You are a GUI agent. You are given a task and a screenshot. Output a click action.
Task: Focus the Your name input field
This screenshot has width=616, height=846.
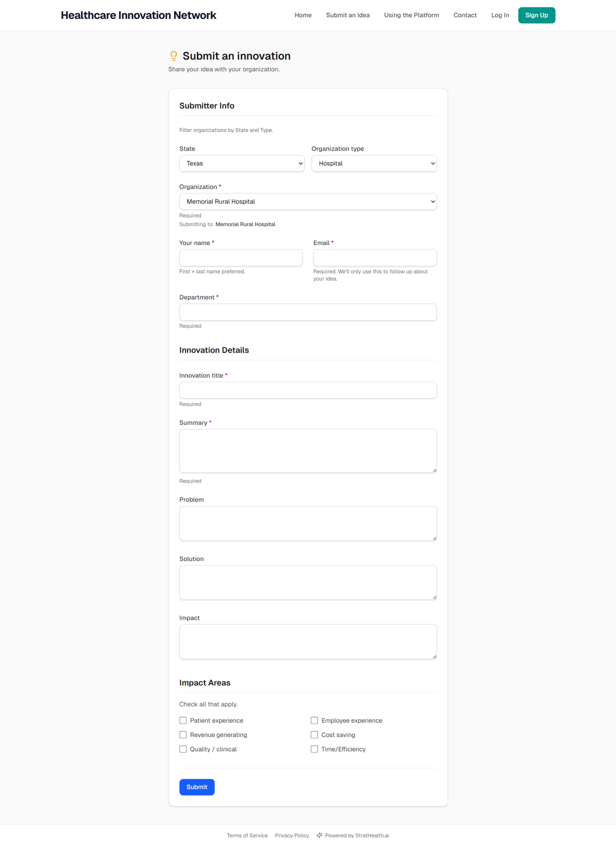click(x=241, y=258)
